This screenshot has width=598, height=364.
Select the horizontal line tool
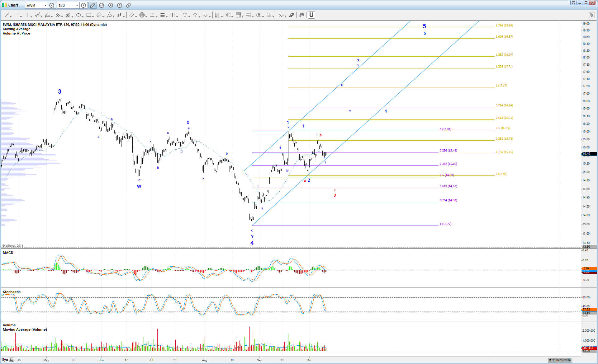point(17,15)
